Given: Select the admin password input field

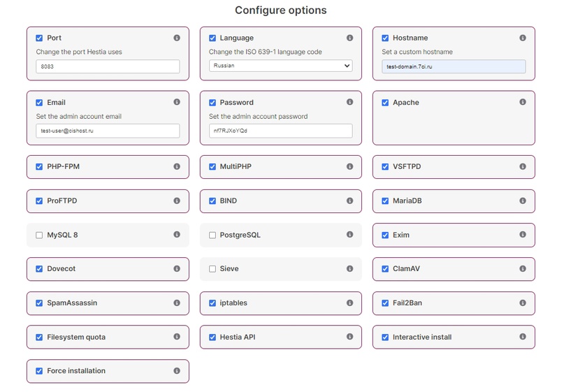Looking at the screenshot, I should point(280,131).
